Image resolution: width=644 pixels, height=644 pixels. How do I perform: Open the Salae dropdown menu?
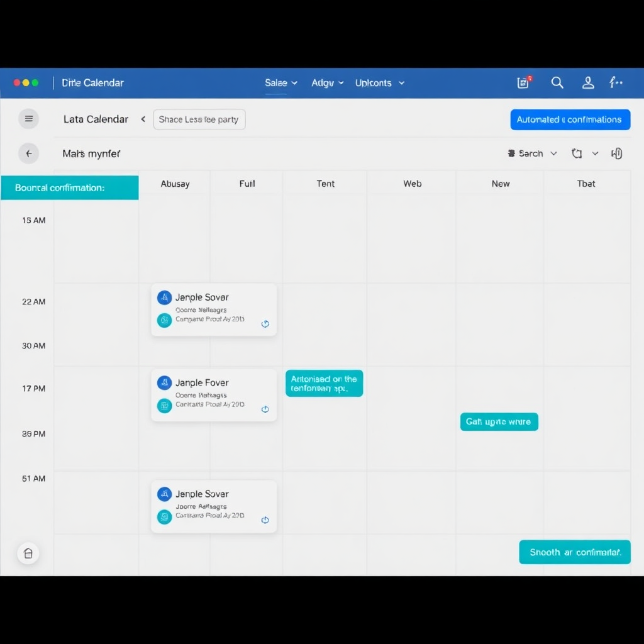tap(280, 83)
